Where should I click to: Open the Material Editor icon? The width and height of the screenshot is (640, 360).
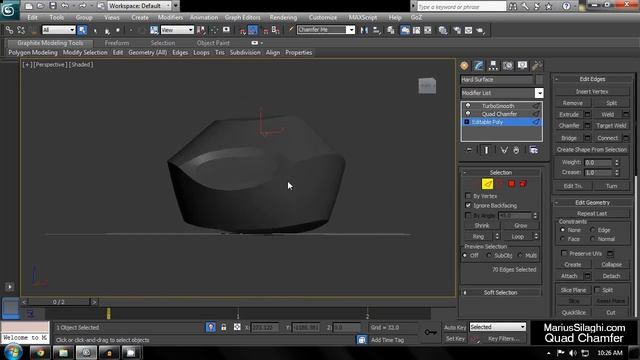[443, 30]
